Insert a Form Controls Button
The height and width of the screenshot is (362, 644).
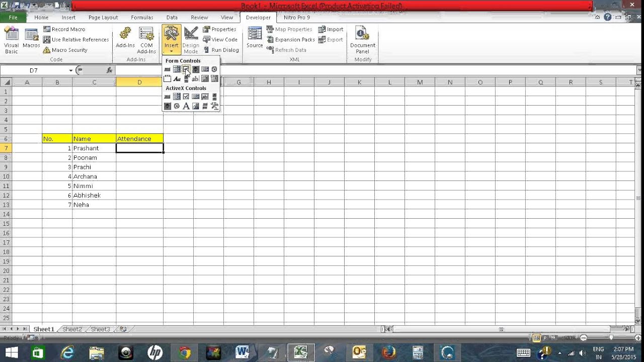[x=167, y=69]
